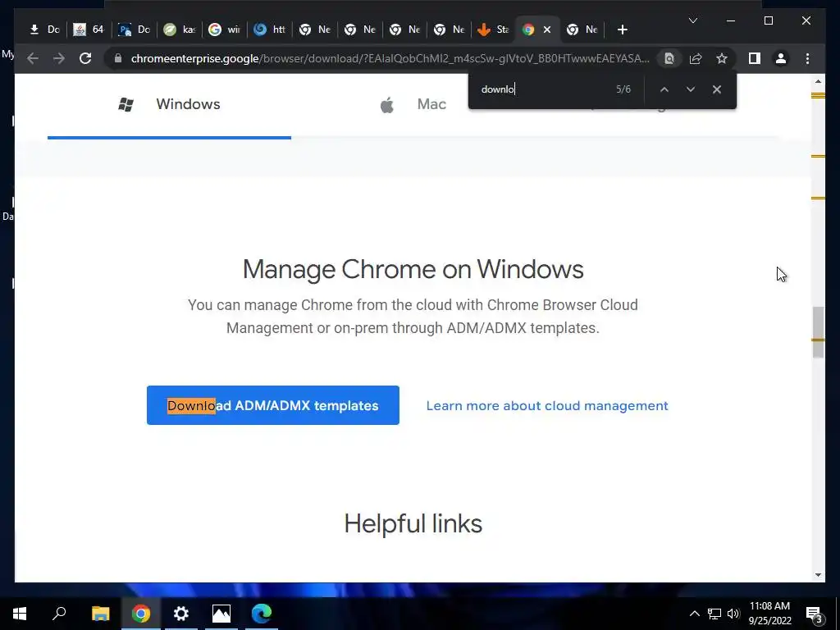Switch to the 'htt' tab
The image size is (840, 630).
269,30
